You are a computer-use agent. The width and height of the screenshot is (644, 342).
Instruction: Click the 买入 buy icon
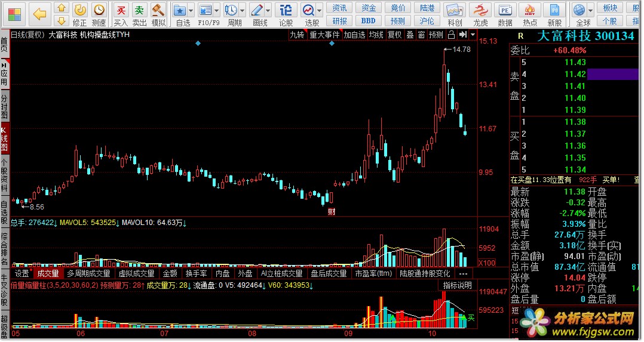tap(121, 10)
